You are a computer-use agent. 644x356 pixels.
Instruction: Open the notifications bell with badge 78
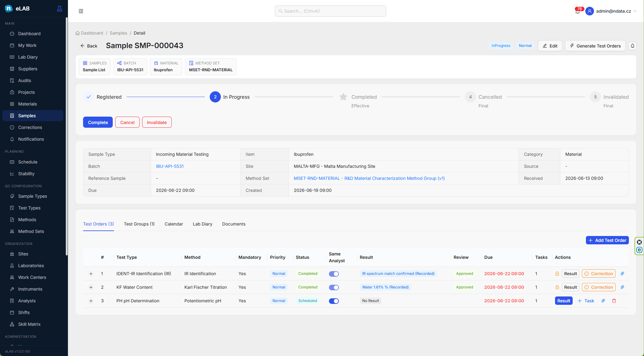(578, 11)
